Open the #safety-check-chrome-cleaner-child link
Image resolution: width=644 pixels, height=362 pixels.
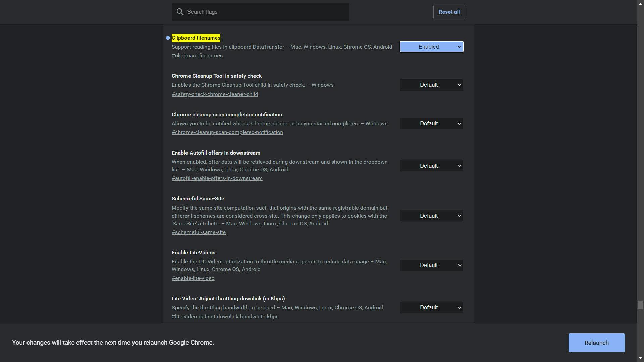click(215, 94)
